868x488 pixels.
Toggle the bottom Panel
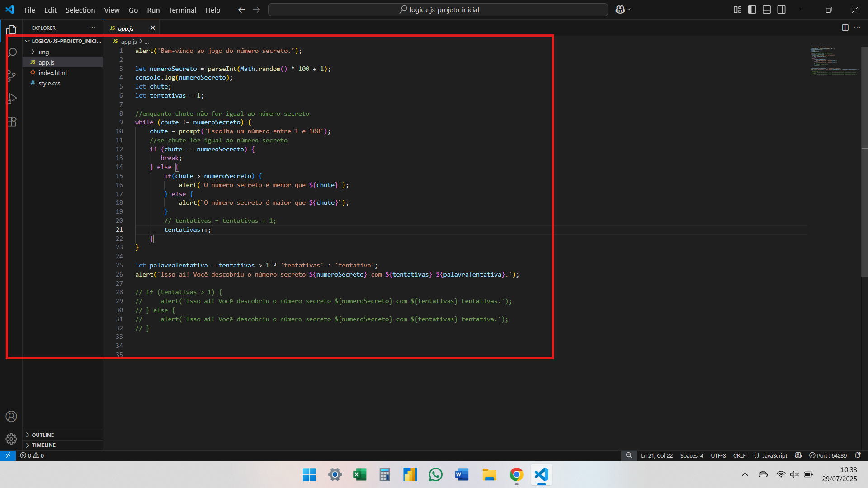[x=767, y=9]
